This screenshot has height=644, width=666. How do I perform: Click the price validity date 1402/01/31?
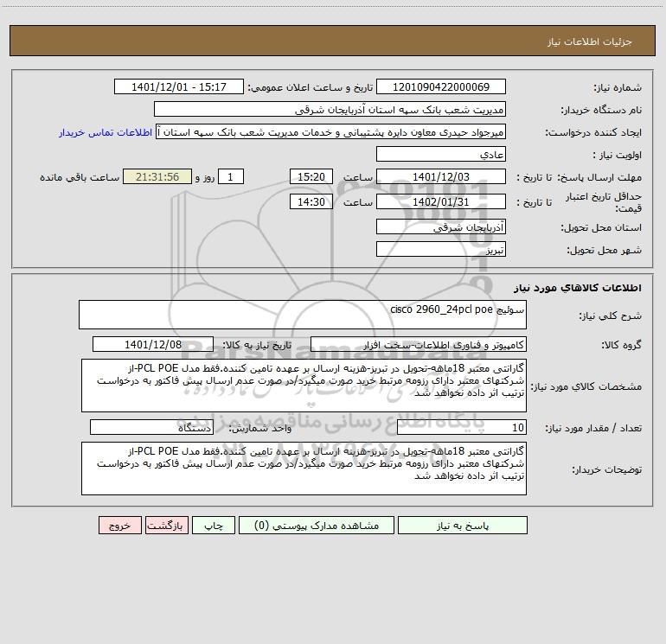point(441,201)
